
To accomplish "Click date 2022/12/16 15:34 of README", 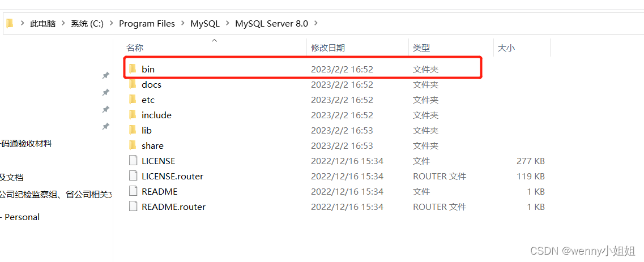I will (x=347, y=191).
